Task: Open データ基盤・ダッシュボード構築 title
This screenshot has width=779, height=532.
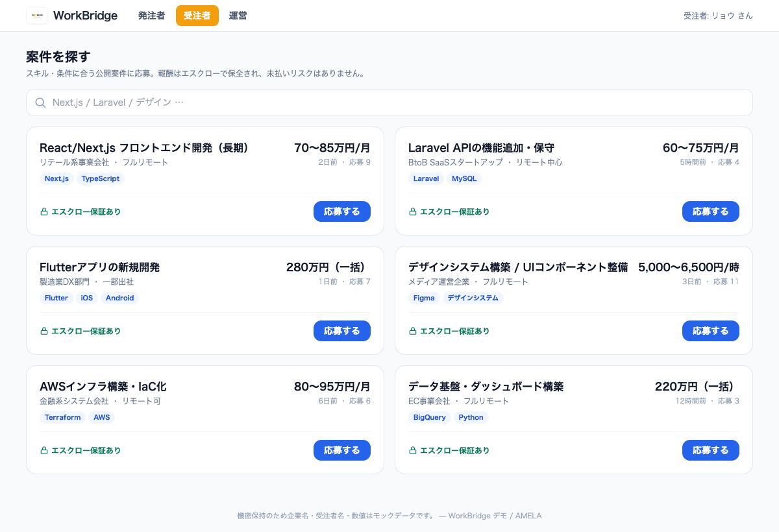Action: pyautogui.click(x=486, y=387)
